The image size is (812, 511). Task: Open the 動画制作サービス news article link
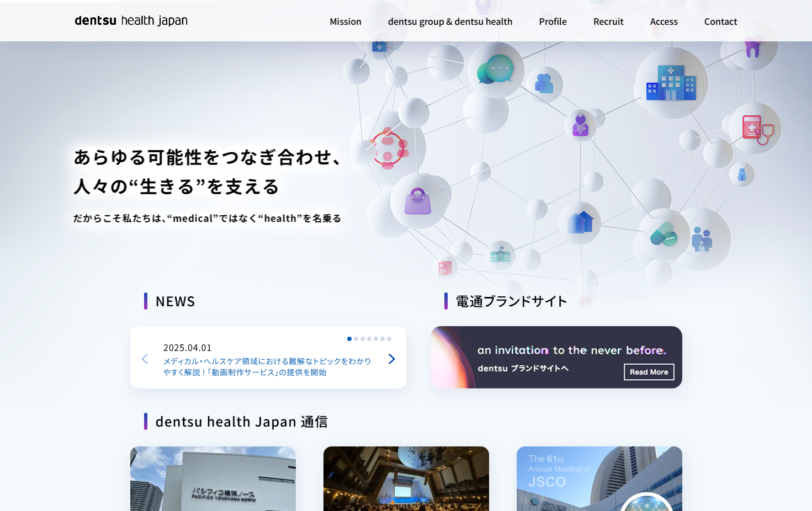[x=267, y=366]
